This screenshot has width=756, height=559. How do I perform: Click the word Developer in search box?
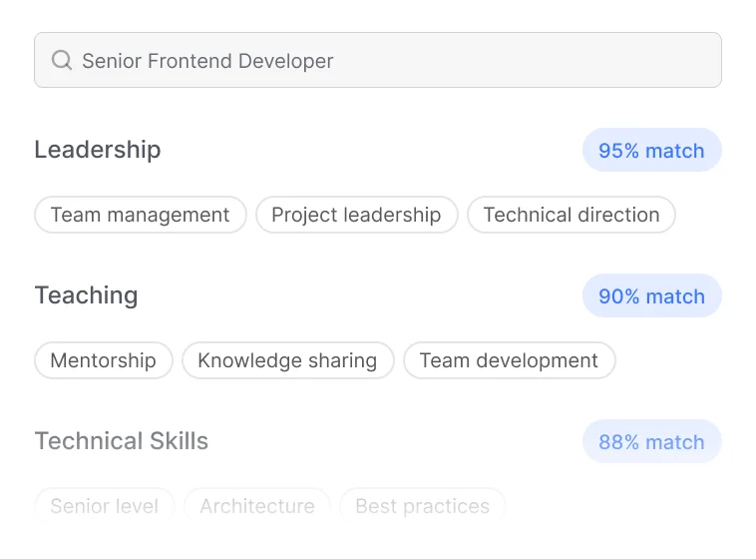click(x=286, y=61)
